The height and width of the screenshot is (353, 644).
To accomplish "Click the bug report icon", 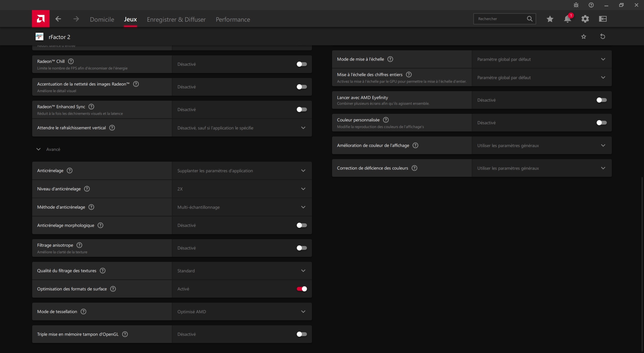I will (576, 5).
